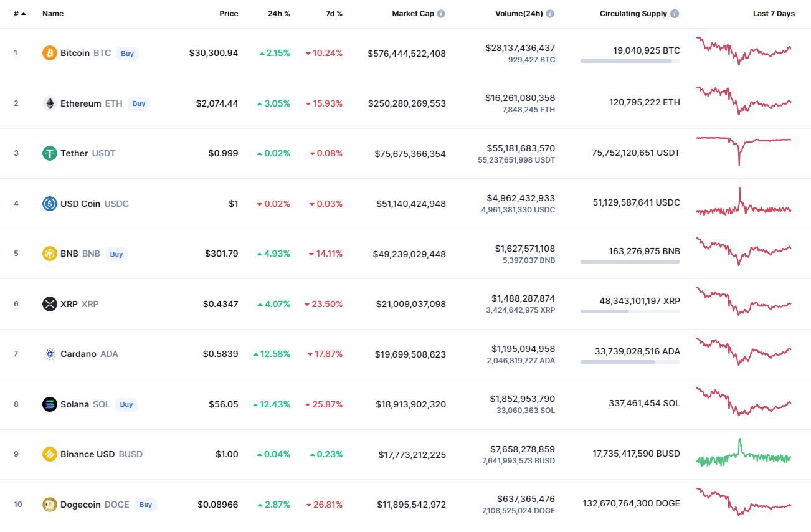Sort table by Circulating Supply header

tap(633, 14)
